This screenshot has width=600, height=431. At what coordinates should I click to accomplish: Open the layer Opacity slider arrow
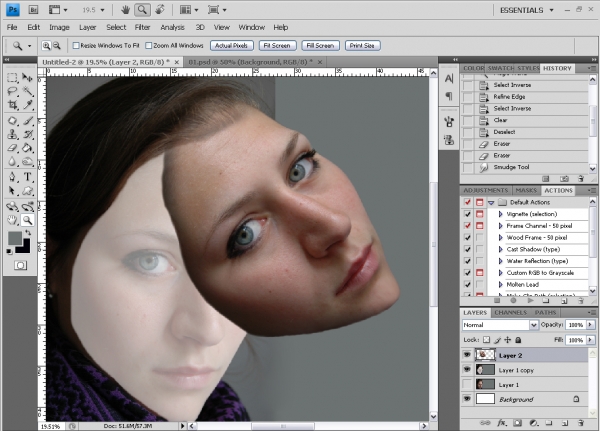[590, 325]
